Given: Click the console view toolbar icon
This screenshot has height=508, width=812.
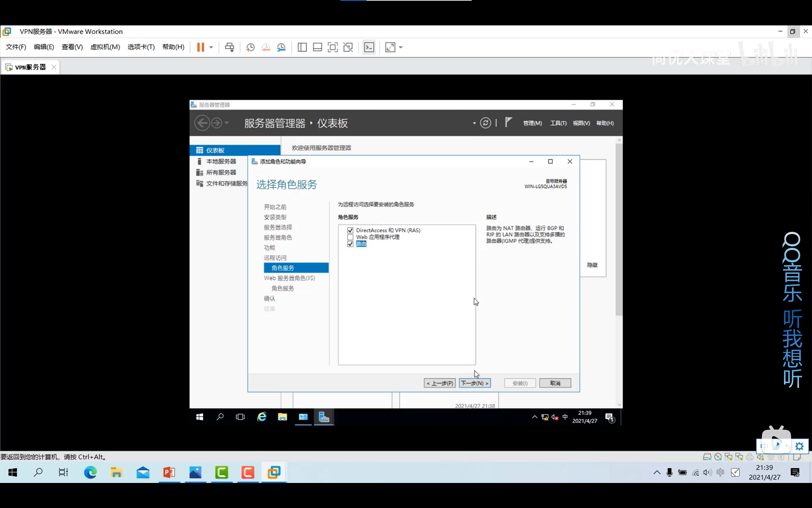Looking at the screenshot, I should tap(369, 47).
